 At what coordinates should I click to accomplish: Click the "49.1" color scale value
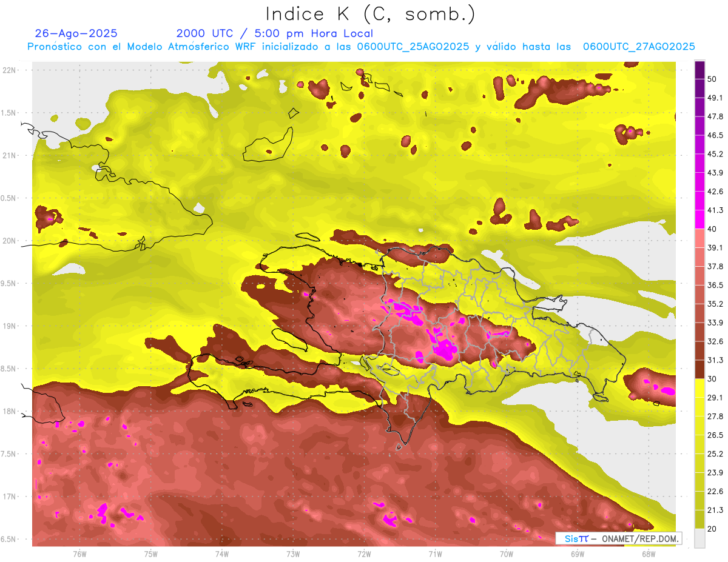[x=715, y=98]
